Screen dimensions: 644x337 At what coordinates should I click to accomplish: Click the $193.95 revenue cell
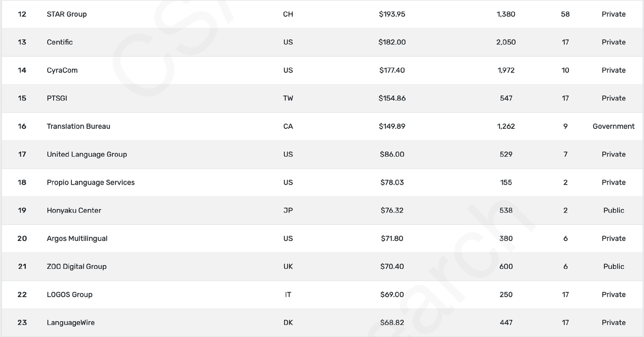pos(392,14)
